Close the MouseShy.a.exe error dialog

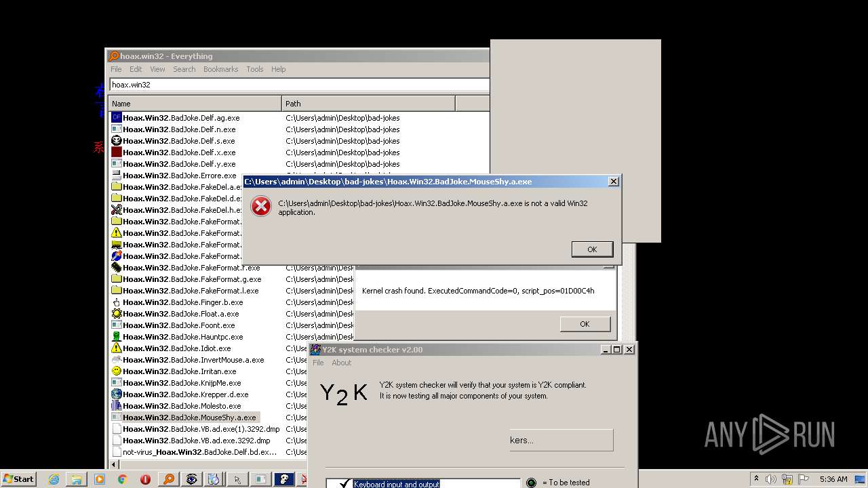click(614, 182)
